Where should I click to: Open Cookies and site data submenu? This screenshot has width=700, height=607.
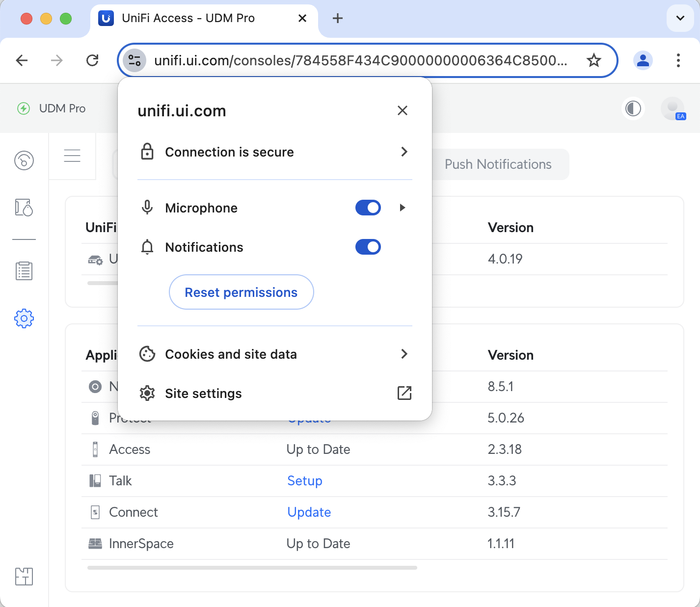275,354
